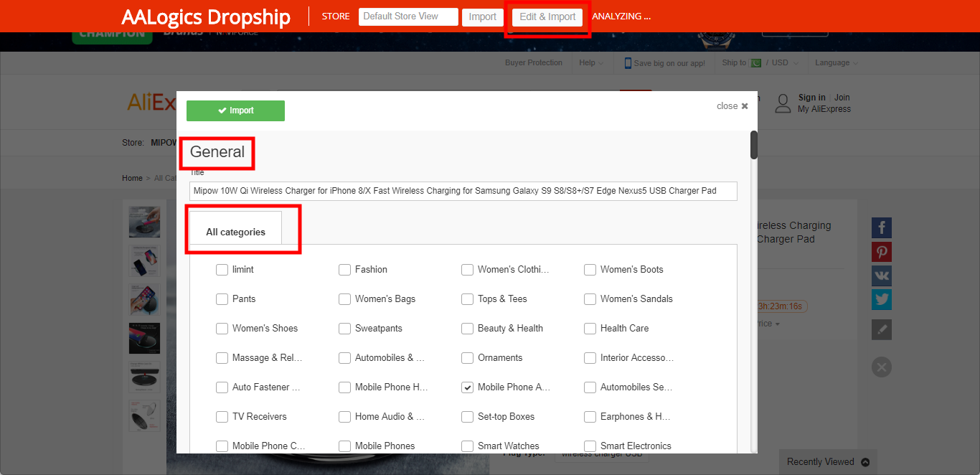Click the General section heading
The height and width of the screenshot is (475, 980).
(x=217, y=152)
